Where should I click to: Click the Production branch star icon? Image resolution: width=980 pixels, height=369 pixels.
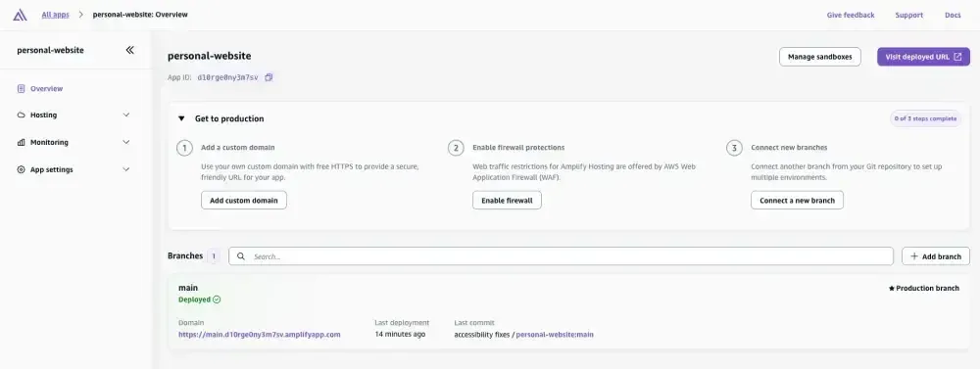tap(891, 289)
